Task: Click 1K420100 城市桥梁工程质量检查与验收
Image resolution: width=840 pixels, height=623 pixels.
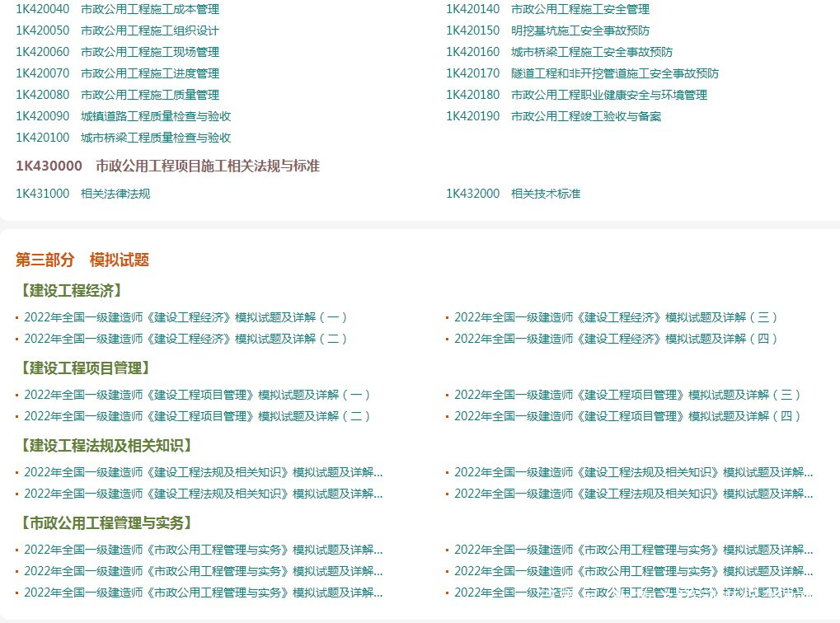Action: (123, 138)
